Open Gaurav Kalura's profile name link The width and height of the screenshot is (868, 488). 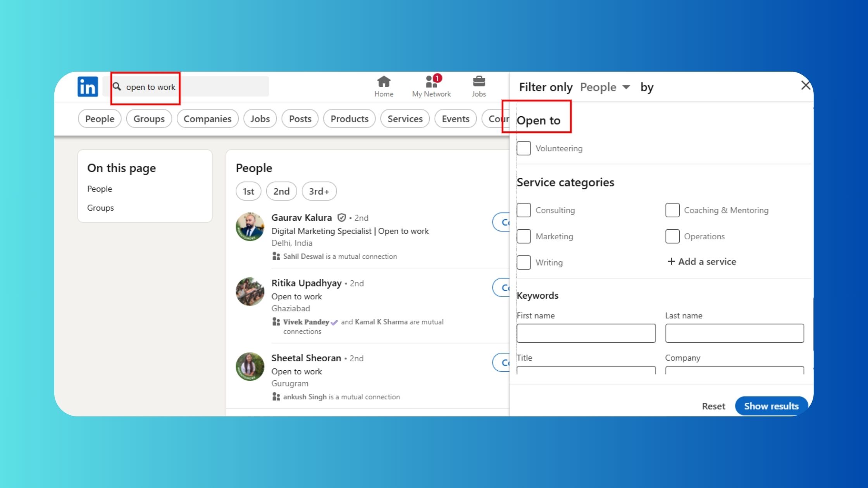(x=301, y=217)
